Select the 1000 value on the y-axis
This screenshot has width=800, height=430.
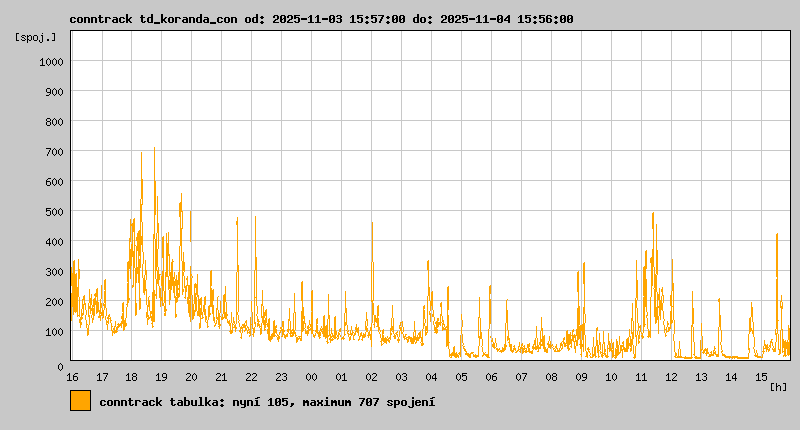[51, 62]
